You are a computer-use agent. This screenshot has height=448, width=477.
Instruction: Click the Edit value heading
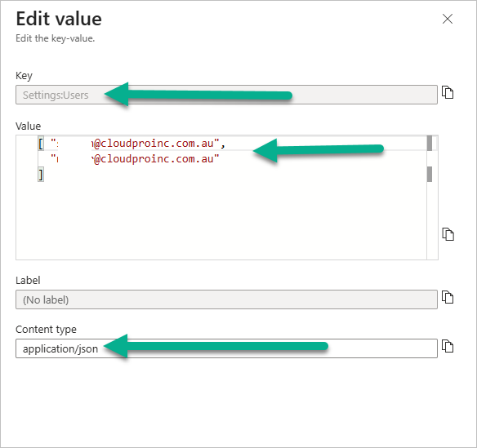[59, 19]
